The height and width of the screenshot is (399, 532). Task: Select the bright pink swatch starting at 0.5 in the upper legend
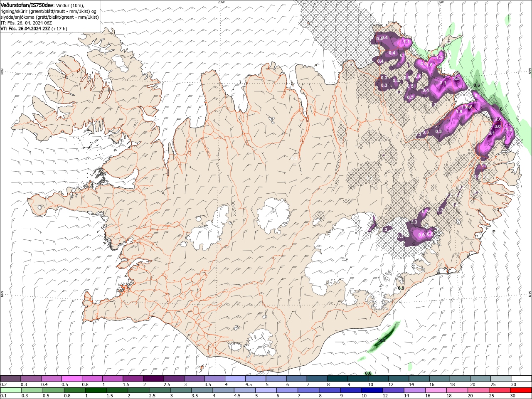click(71, 379)
